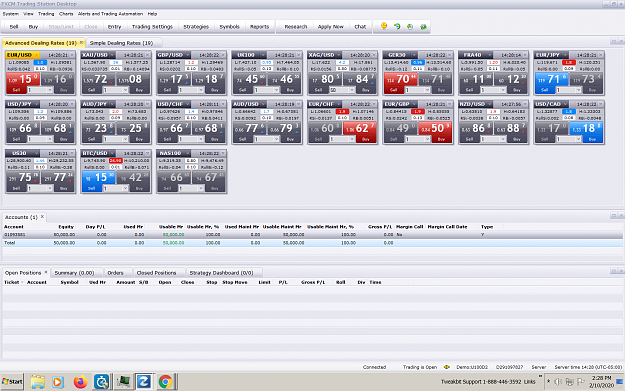
Task: Click the yellow smiley face toolbar icon
Action: click(384, 26)
